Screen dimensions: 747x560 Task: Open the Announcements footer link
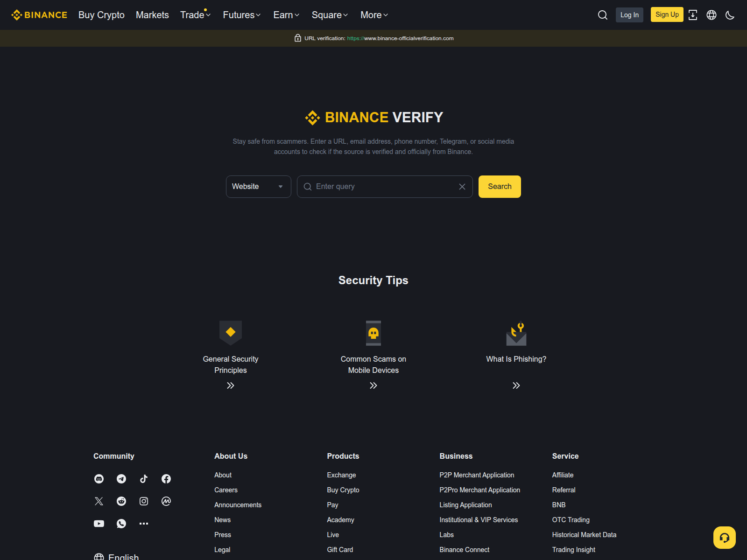[238, 505]
